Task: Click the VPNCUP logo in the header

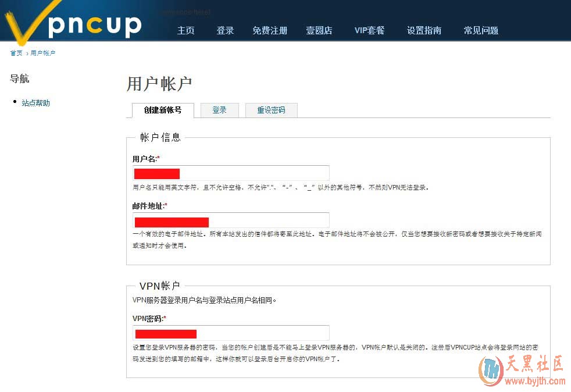Action: pos(73,24)
